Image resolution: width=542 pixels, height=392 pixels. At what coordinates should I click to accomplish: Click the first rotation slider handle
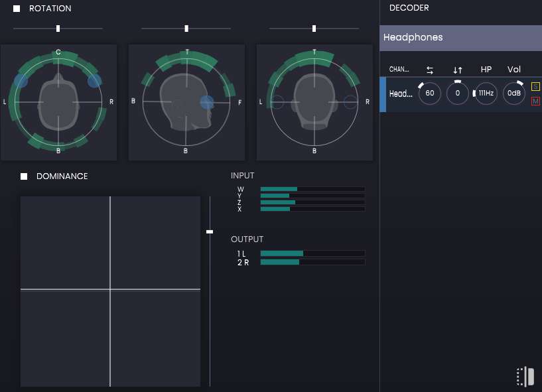(x=58, y=29)
